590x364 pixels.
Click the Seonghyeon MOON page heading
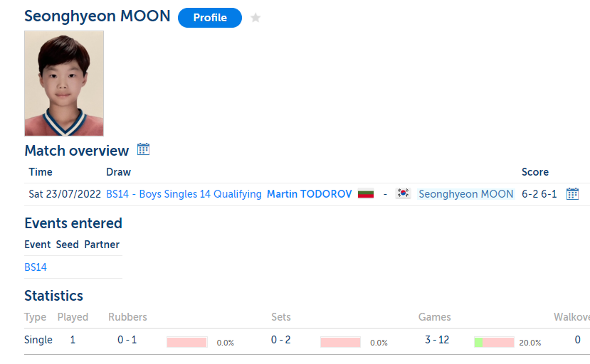(98, 16)
